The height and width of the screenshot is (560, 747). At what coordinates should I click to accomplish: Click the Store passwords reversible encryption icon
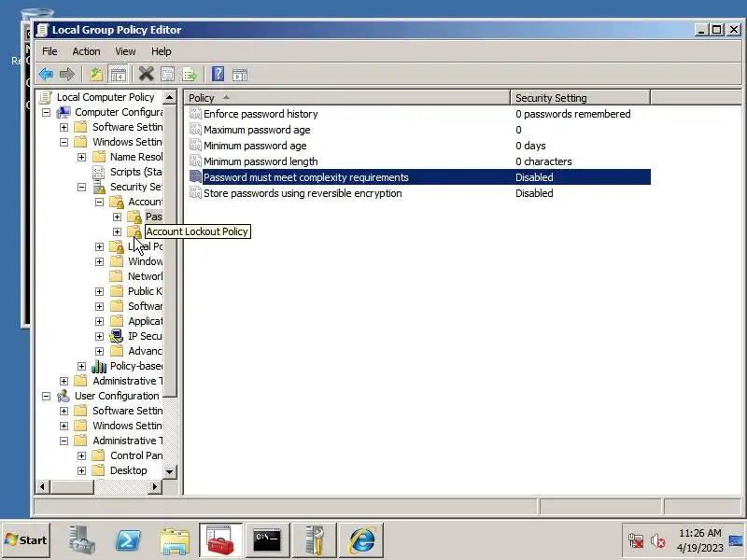pyautogui.click(x=195, y=193)
